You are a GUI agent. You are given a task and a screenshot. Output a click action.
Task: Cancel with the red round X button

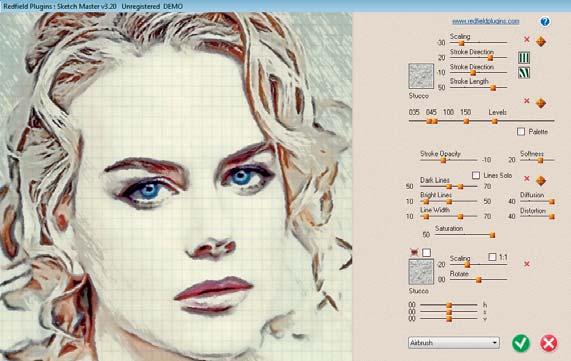tap(548, 343)
